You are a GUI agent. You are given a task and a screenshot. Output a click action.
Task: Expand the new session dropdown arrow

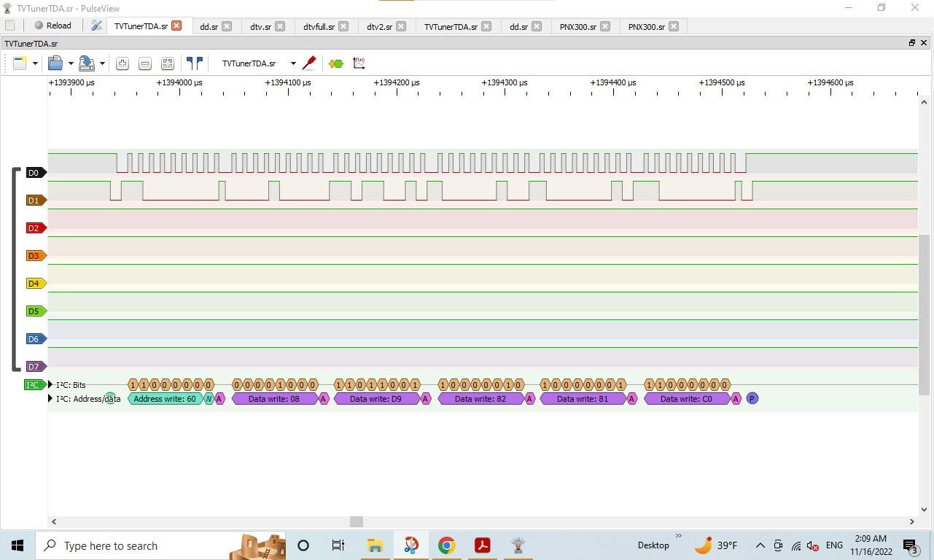(x=34, y=63)
